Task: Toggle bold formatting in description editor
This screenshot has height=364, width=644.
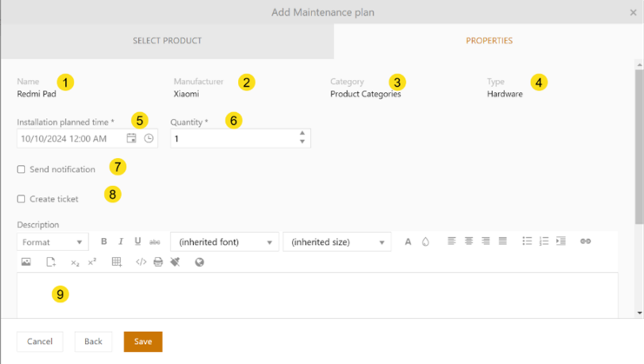Action: click(x=104, y=242)
